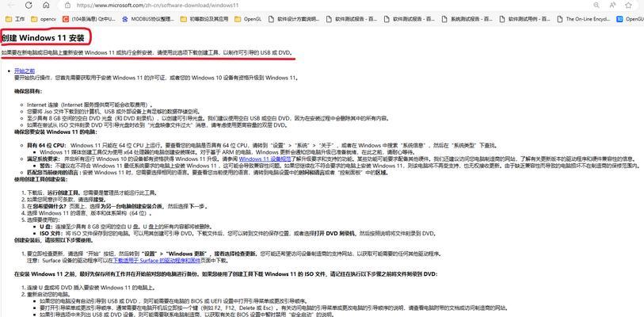Click the 使用创建工具创建安装: heading
The width and height of the screenshot is (644, 317).
click(41, 180)
